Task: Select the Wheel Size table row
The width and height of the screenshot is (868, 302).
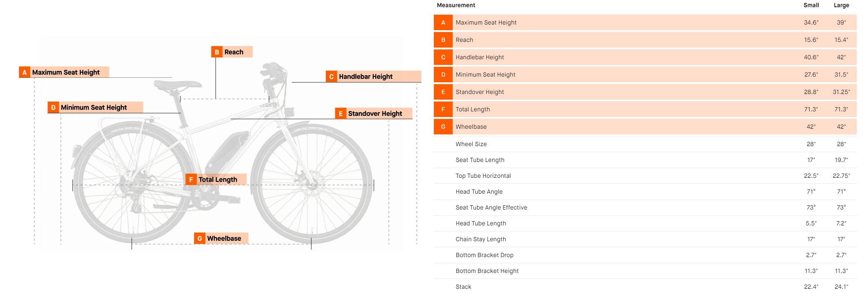Action: click(471, 144)
